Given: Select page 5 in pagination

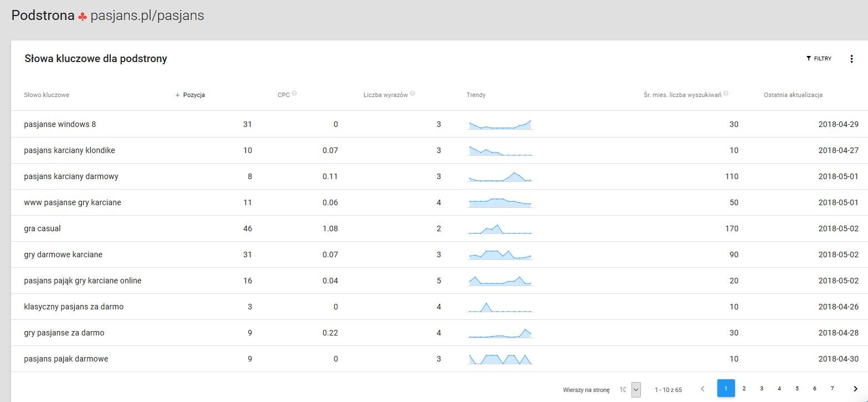Looking at the screenshot, I should click(x=797, y=389).
